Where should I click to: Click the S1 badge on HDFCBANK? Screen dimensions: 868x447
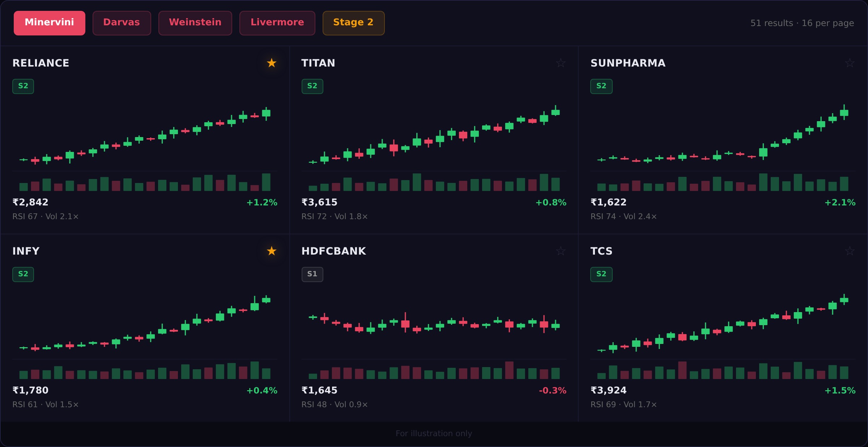pyautogui.click(x=312, y=274)
